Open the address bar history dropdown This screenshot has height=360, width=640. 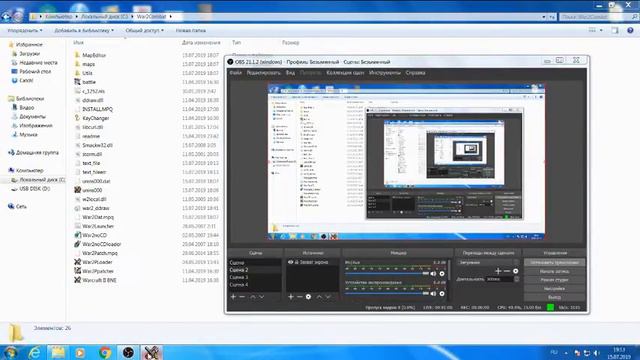544,17
